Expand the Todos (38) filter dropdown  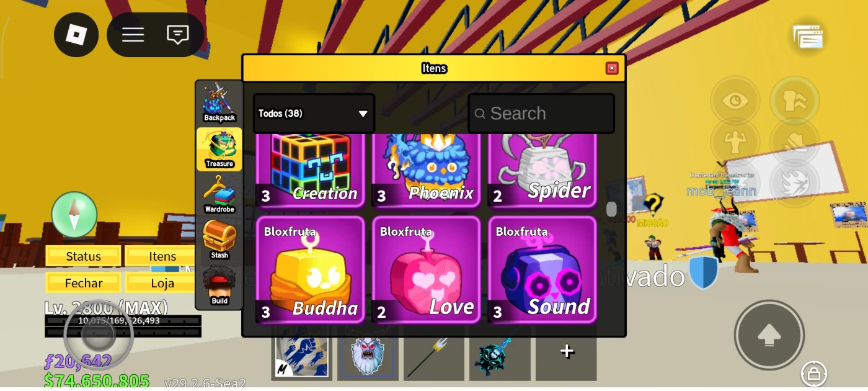314,114
